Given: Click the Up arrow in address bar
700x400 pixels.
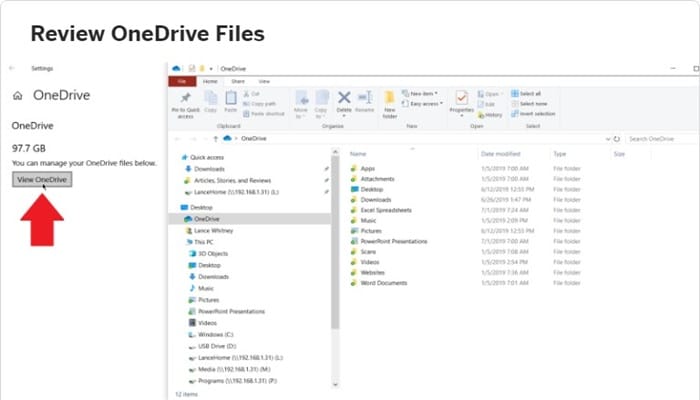Looking at the screenshot, I should click(x=216, y=139).
